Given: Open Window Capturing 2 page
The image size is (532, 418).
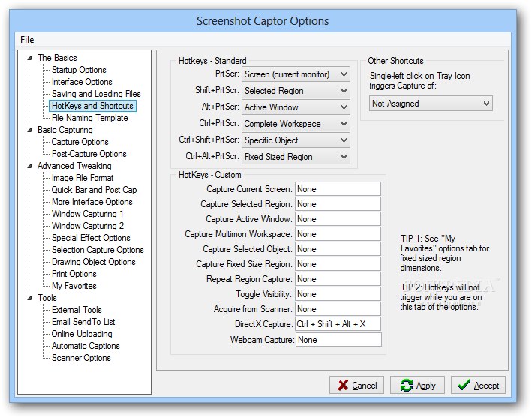Looking at the screenshot, I should point(88,226).
